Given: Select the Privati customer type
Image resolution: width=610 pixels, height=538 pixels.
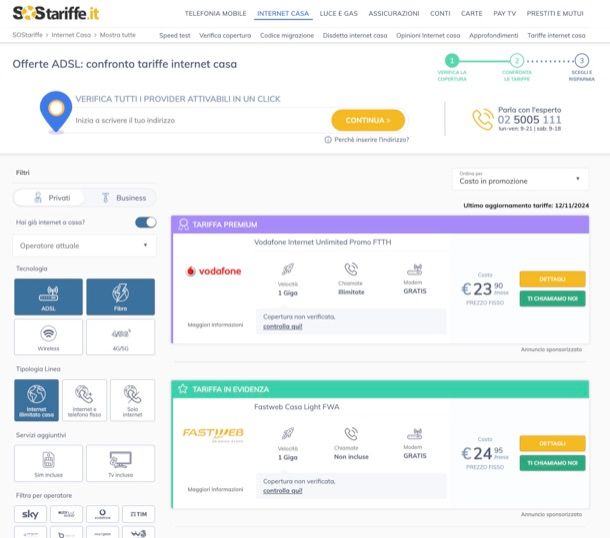Looking at the screenshot, I should point(49,198).
